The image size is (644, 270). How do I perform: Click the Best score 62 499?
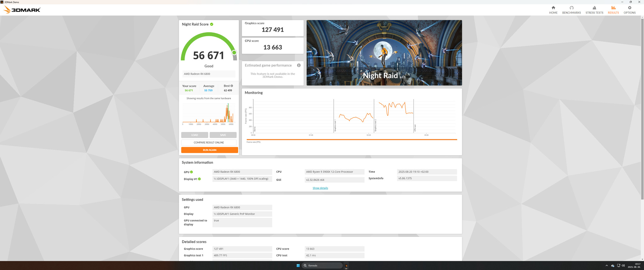pyautogui.click(x=228, y=90)
